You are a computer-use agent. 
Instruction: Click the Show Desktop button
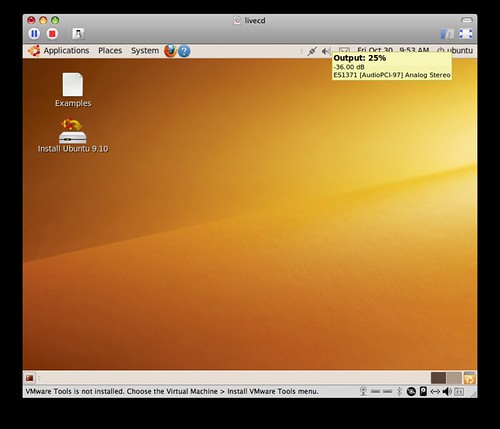point(30,378)
